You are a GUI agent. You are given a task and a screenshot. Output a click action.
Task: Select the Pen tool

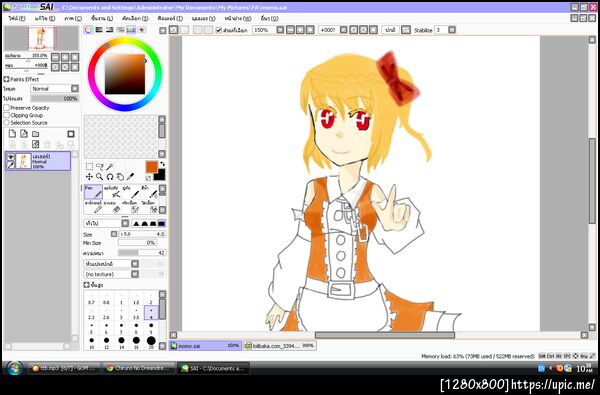pyautogui.click(x=93, y=192)
